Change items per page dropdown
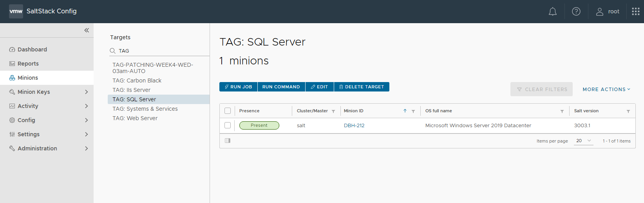Image resolution: width=644 pixels, height=203 pixels. [x=583, y=141]
